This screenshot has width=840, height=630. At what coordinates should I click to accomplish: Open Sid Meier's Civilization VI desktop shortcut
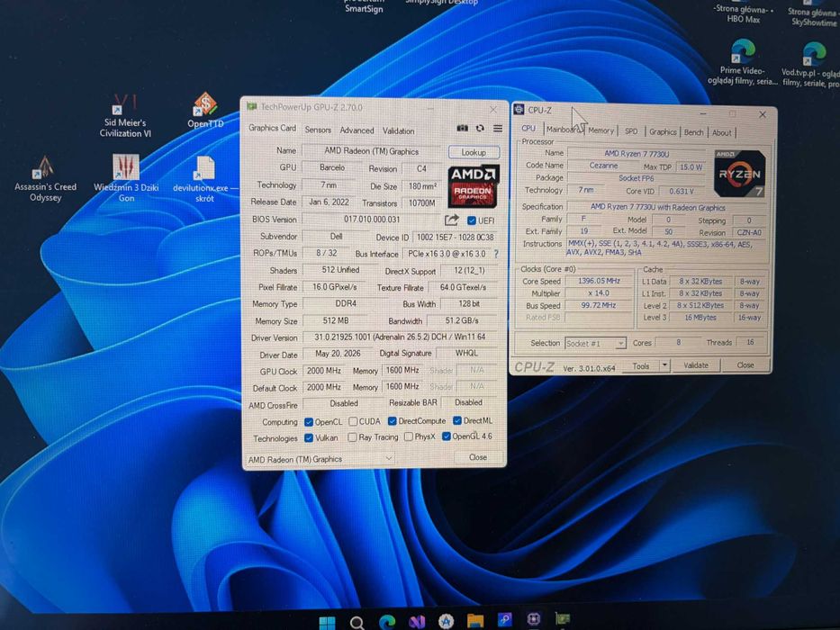pos(125,116)
